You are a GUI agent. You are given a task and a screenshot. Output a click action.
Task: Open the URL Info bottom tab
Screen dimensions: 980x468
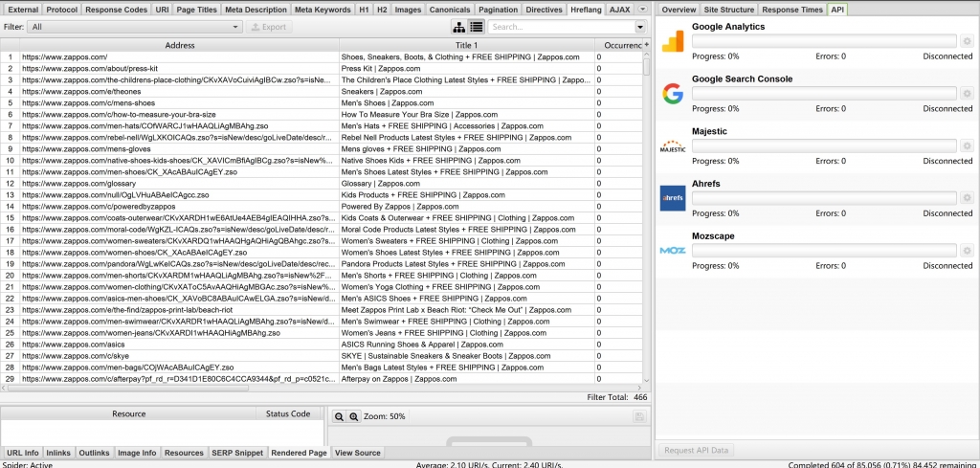pos(23,453)
